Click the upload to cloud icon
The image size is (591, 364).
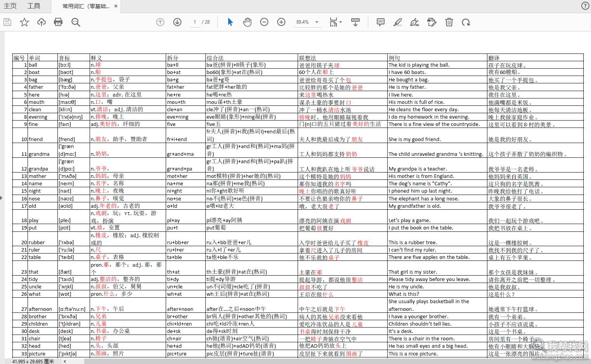[x=42, y=22]
